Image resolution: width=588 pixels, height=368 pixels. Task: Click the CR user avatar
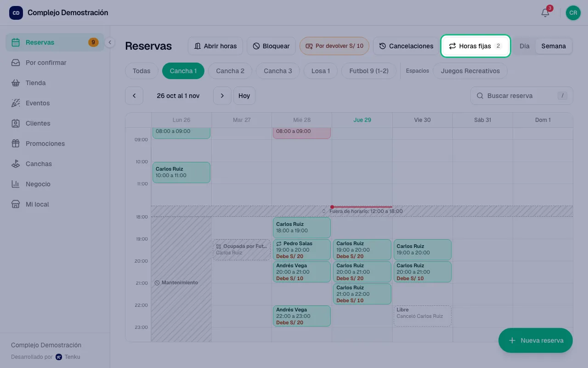[x=573, y=13]
